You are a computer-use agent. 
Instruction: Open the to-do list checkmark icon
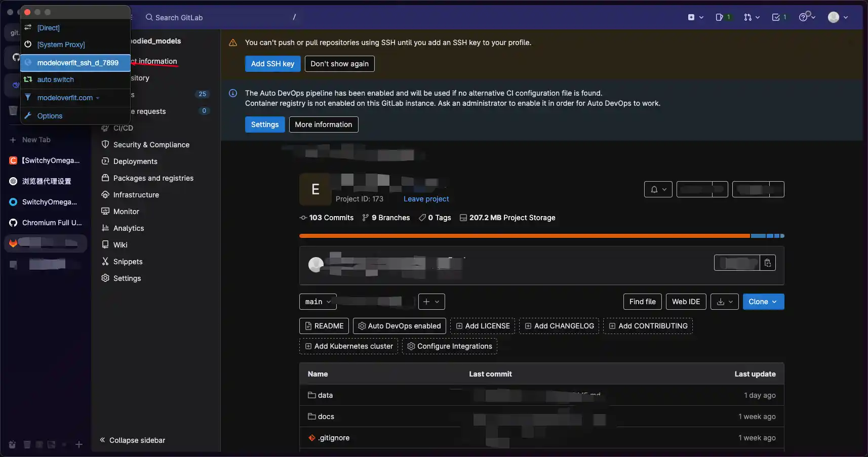[779, 17]
